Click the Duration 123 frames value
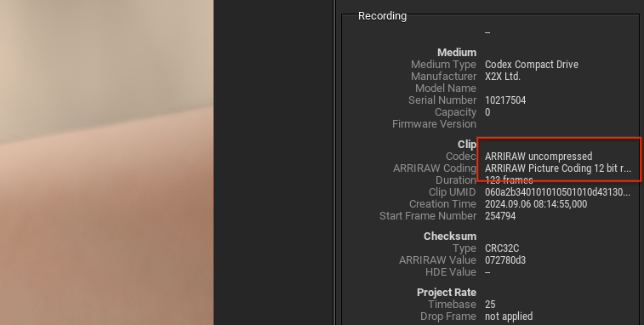Image resolution: width=644 pixels, height=325 pixels. click(x=509, y=180)
